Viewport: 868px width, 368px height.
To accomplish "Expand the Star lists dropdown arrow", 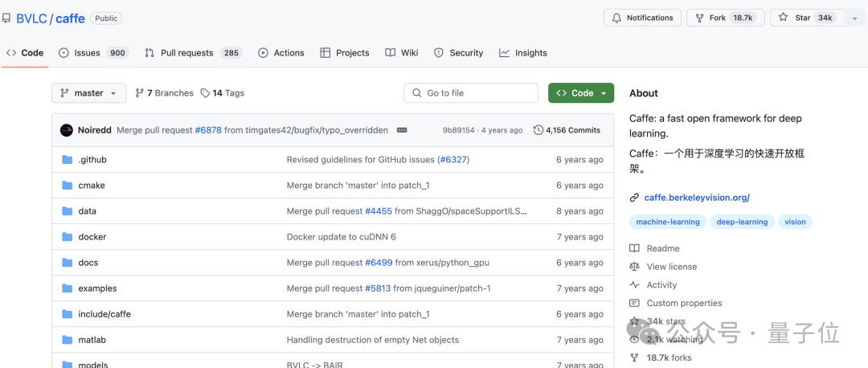I will (853, 18).
